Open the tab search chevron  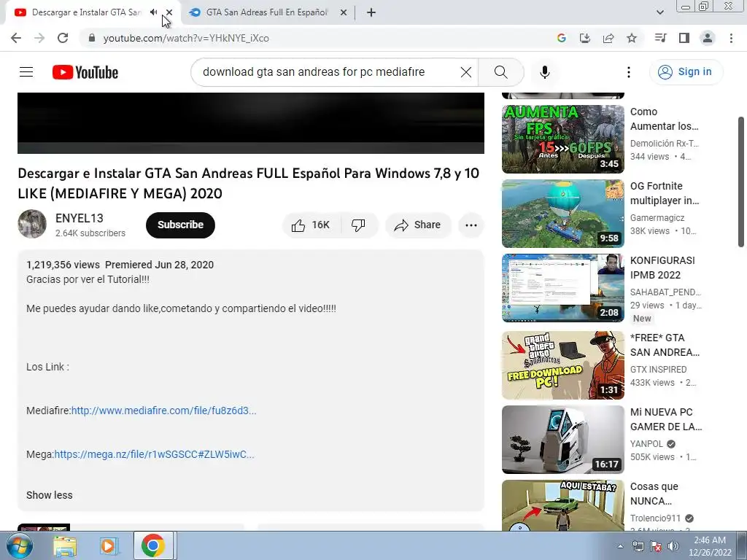(660, 12)
